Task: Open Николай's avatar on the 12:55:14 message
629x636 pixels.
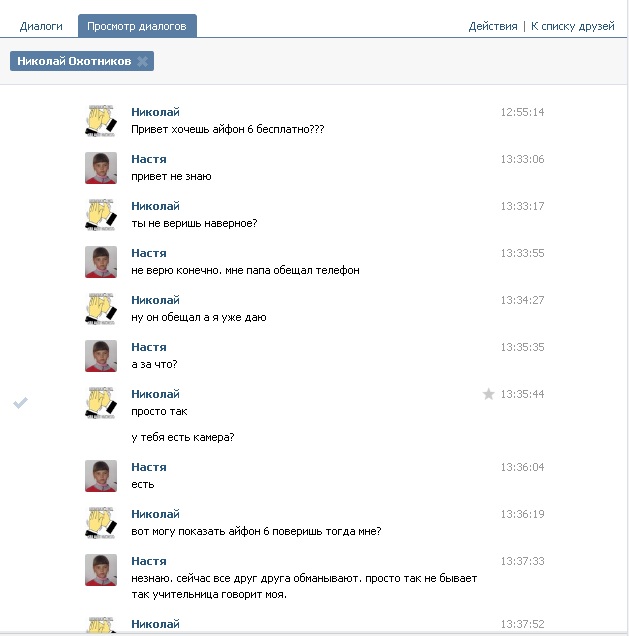Action: click(x=101, y=121)
